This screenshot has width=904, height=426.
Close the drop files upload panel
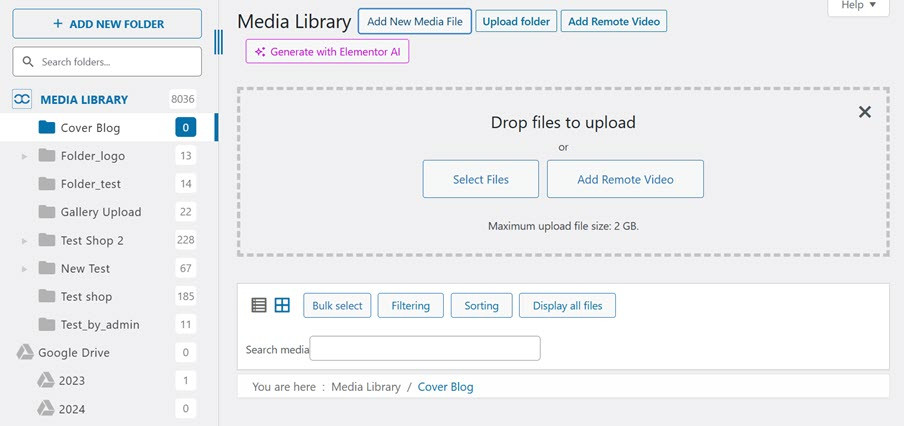[865, 112]
